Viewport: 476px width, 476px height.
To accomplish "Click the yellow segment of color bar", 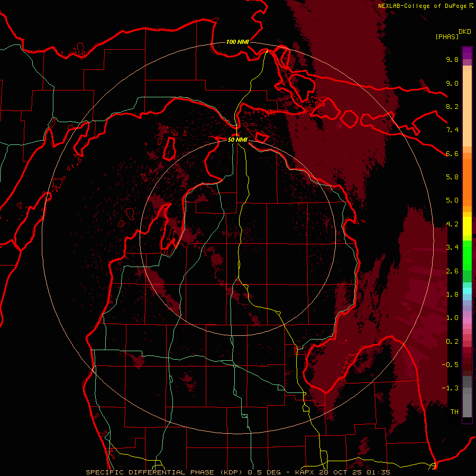I will tap(467, 226).
